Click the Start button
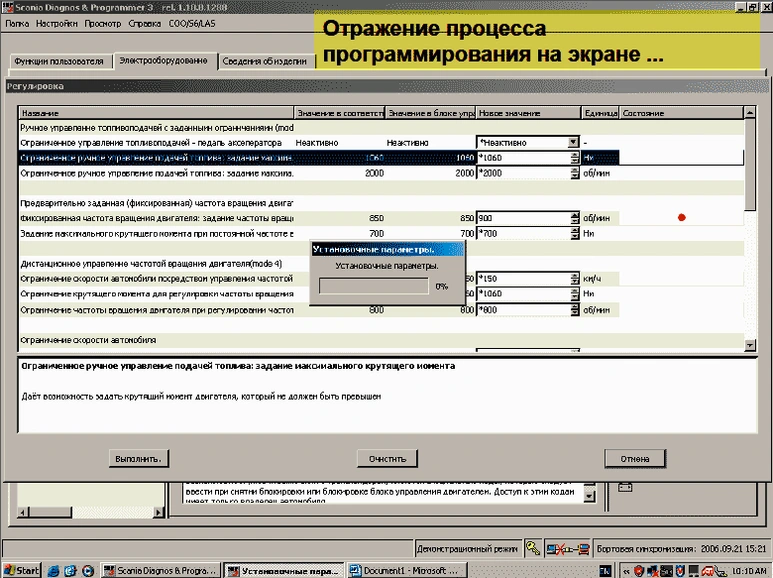 [21, 570]
